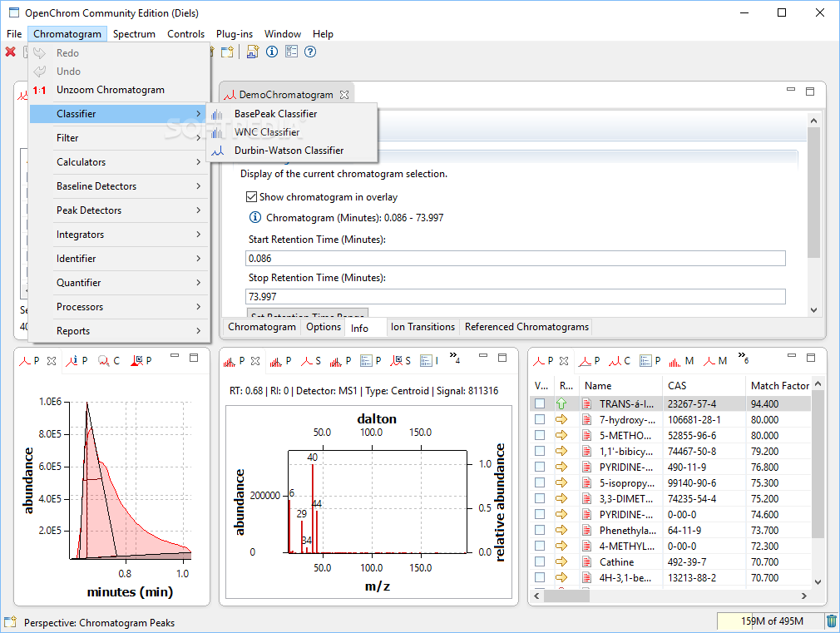This screenshot has height=633, width=840.
Task: Click the green up arrow in the TRANS-á row
Action: pyautogui.click(x=561, y=403)
